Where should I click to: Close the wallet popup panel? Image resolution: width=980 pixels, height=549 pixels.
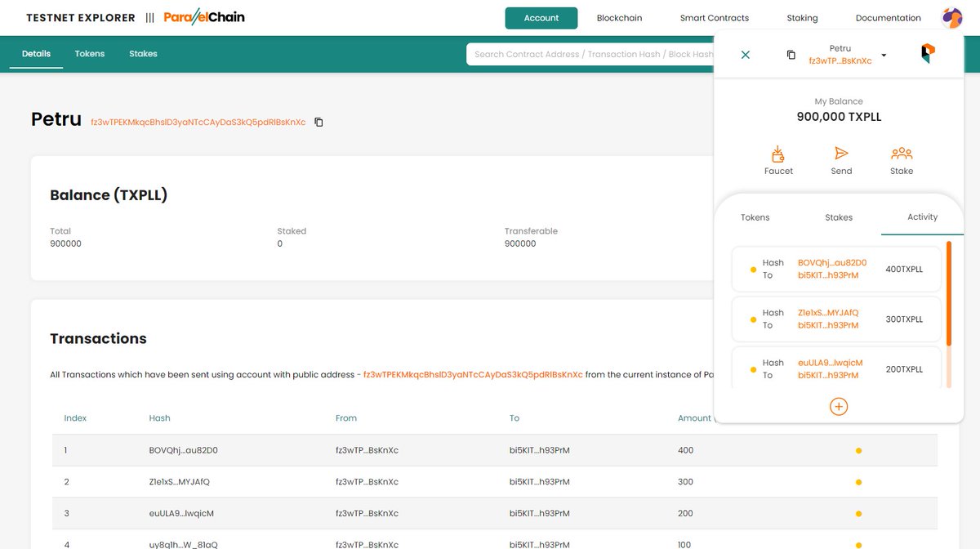pos(745,55)
